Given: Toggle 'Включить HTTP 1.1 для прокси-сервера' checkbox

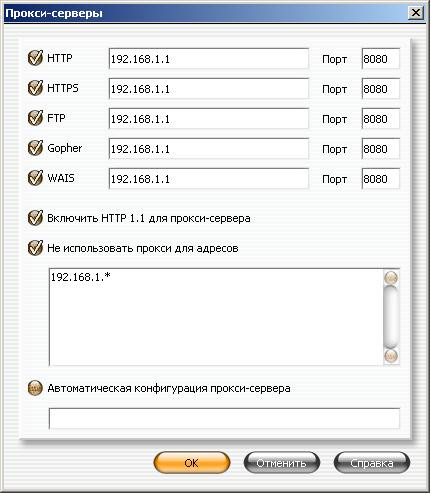Looking at the screenshot, I should tap(35, 218).
